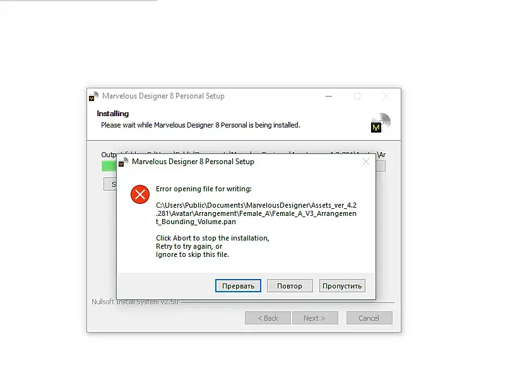This screenshot has width=532, height=392.
Task: Click the partially hidden Show details button
Action: coord(110,184)
